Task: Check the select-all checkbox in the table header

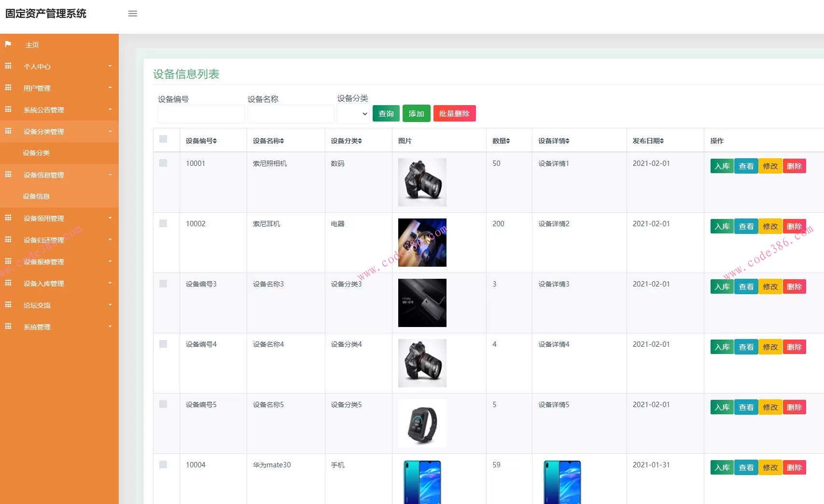Action: pos(163,139)
